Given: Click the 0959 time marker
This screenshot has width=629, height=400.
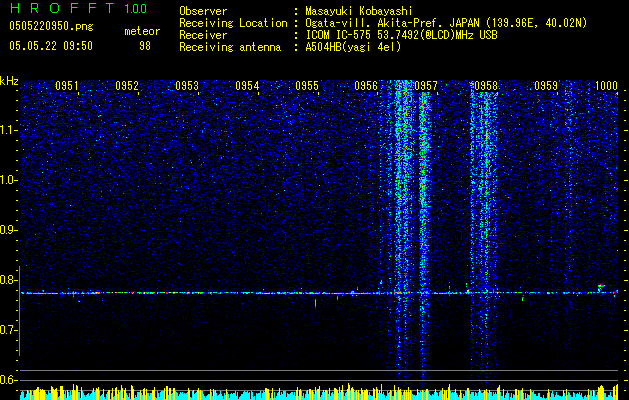Looking at the screenshot, I should 546,86.
